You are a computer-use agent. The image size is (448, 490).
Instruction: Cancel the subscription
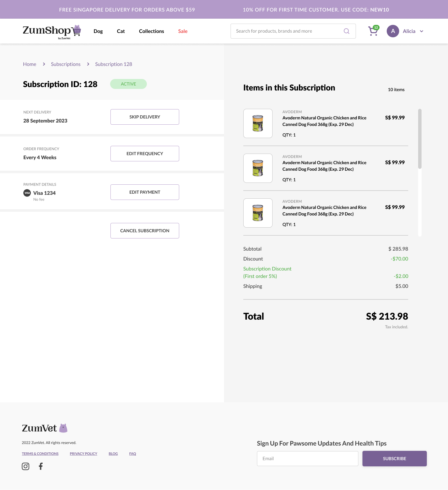click(145, 231)
